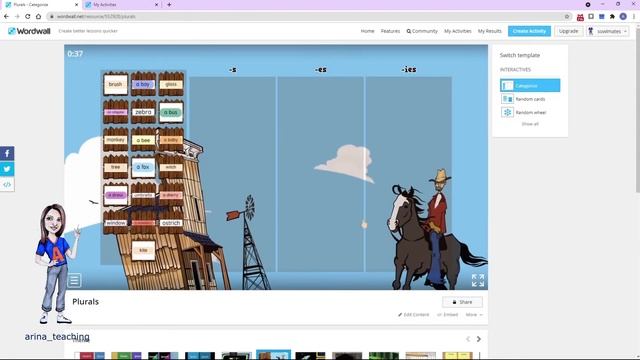Click Create Activity button

tap(529, 31)
